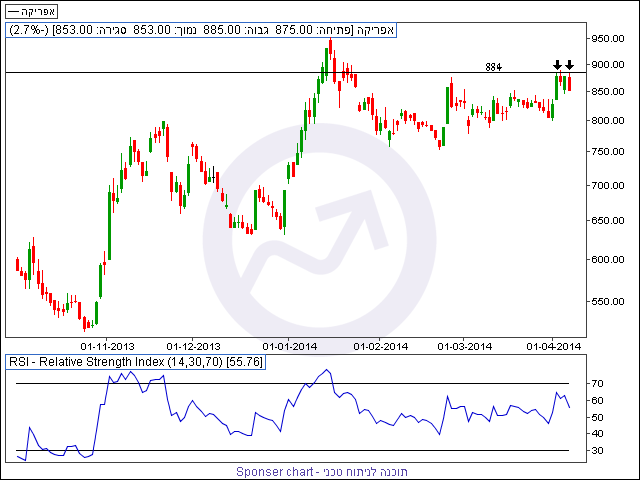Click the 800.00 price axis label
This screenshot has height=480, width=640.
(608, 121)
